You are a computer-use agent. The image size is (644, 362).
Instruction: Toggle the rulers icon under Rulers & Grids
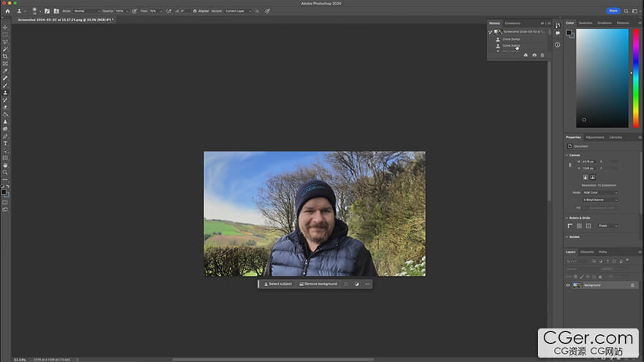569,226
